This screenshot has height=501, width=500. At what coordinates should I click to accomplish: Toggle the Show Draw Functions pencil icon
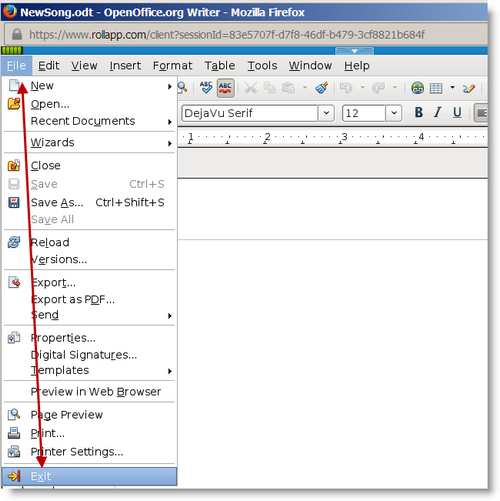[x=469, y=88]
